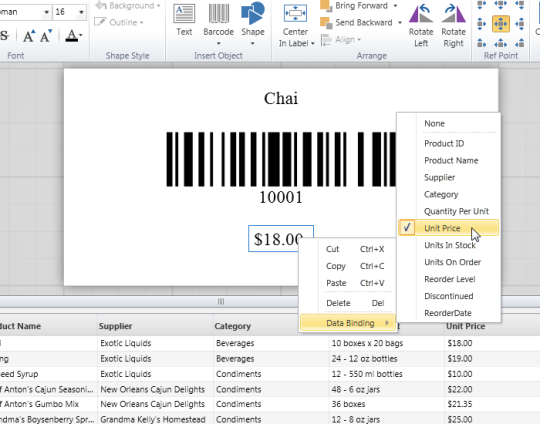The width and height of the screenshot is (540, 424).
Task: Open the Data Binding submenu
Action: 348,323
